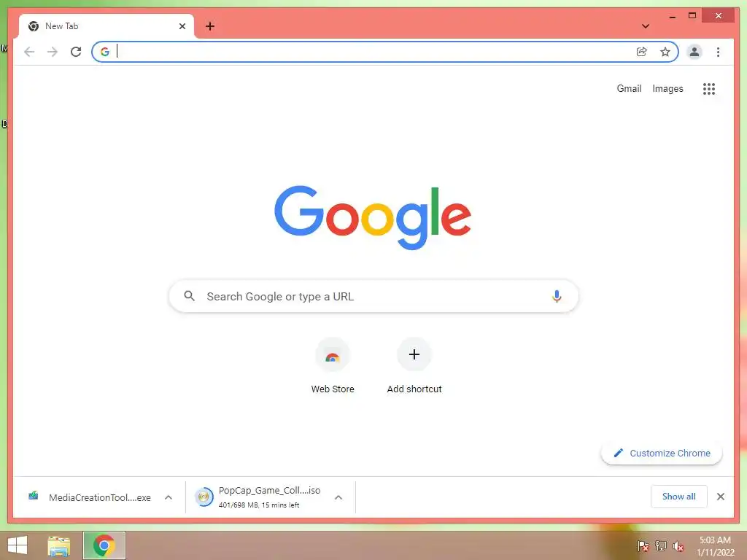Click the Web Store label text

click(333, 389)
